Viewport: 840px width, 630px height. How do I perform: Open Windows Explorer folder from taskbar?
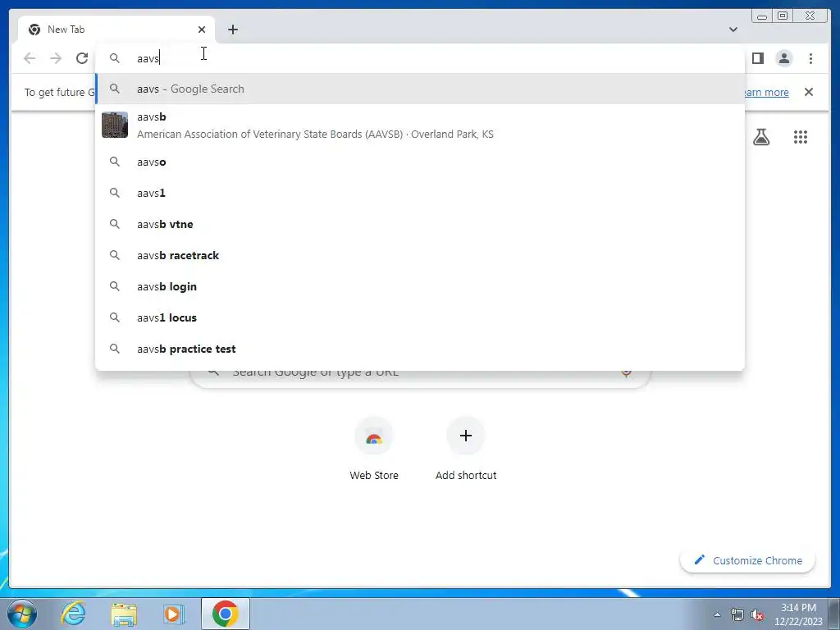point(124,614)
